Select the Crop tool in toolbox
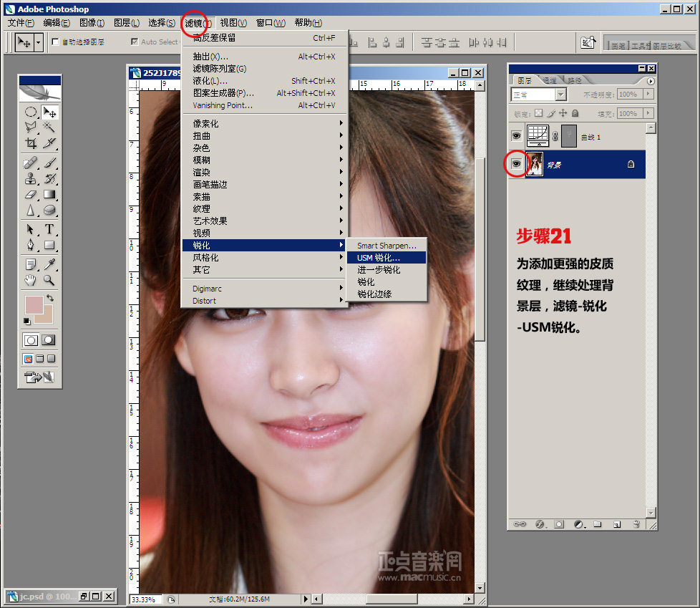 31,143
